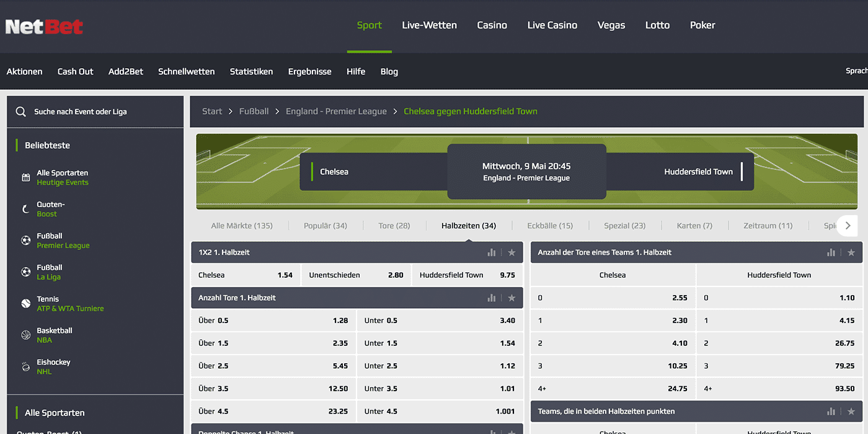The width and height of the screenshot is (868, 434).
Task: Open statistics icon for Anzahl Tore 1. Halbzeit
Action: click(x=492, y=298)
